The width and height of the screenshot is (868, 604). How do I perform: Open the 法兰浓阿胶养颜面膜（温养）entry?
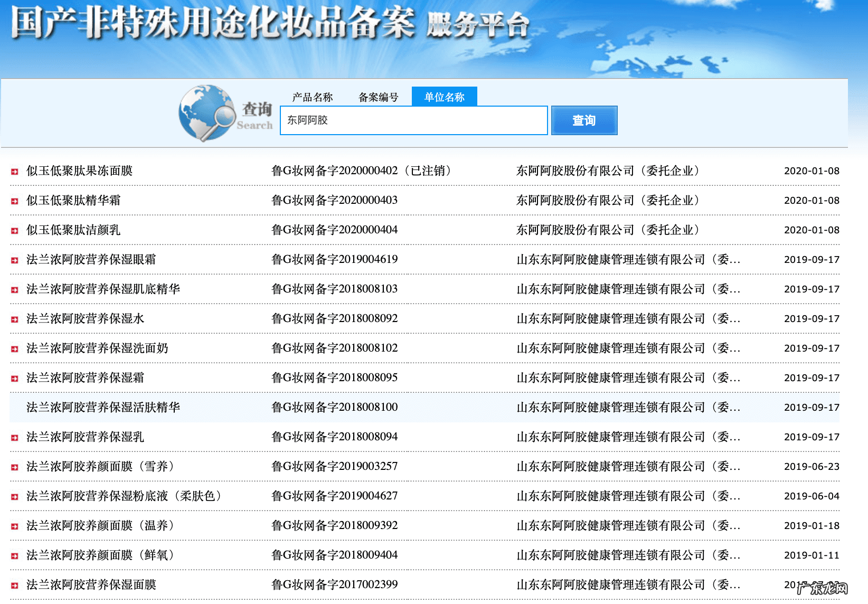coord(102,525)
